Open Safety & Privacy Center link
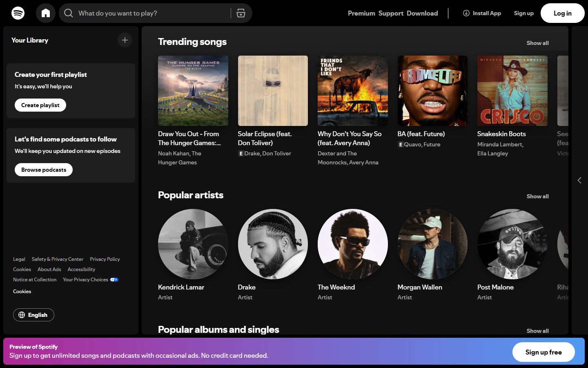The width and height of the screenshot is (588, 368). pyautogui.click(x=58, y=259)
